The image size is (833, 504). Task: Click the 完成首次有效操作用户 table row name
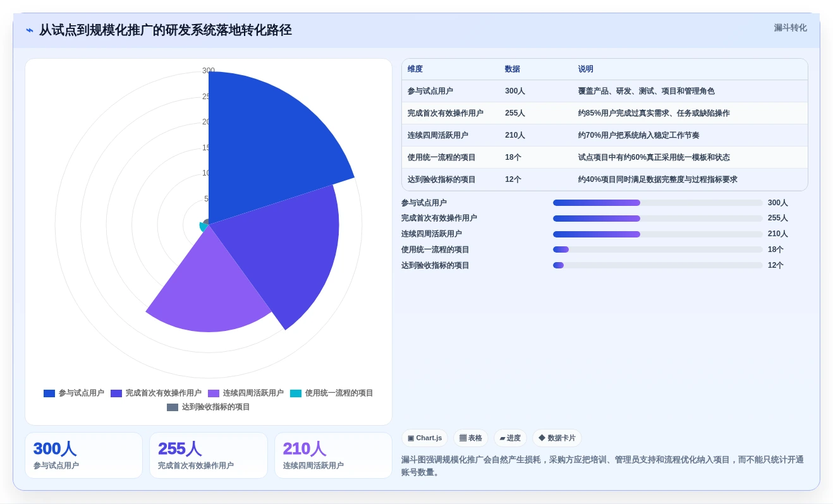point(446,114)
